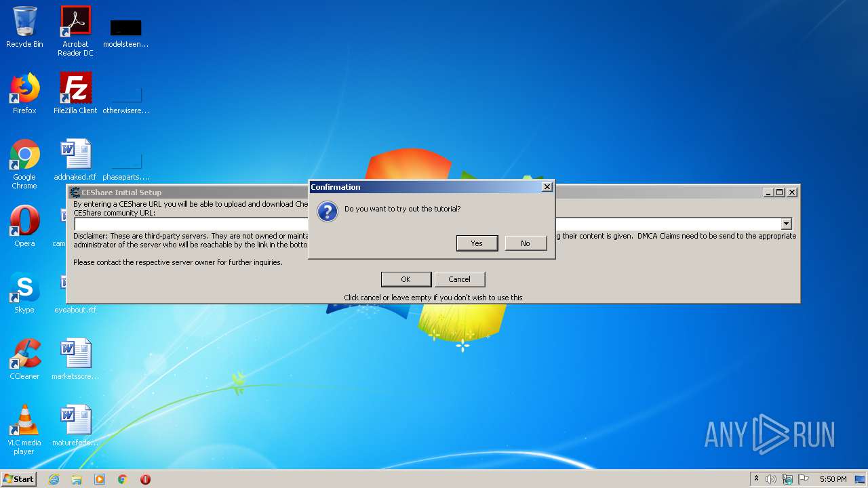This screenshot has height=488, width=868.
Task: Open Opera from the taskbar
Action: click(145, 479)
